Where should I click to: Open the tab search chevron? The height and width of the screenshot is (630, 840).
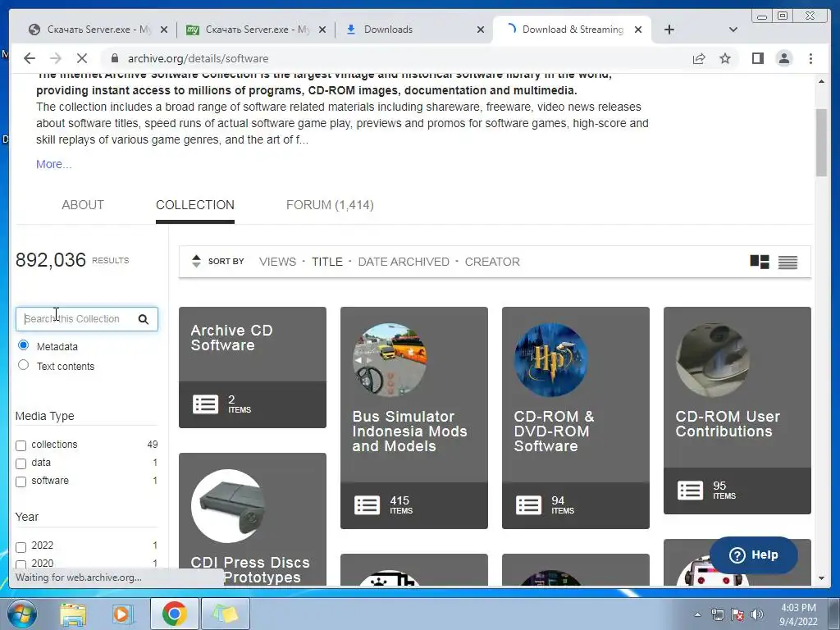733,30
